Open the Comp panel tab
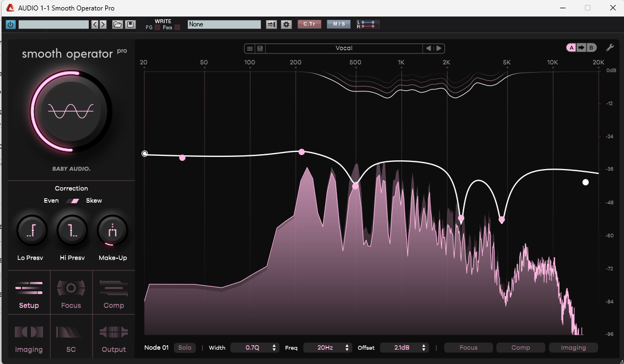Screen dimensions: 624x364 pyautogui.click(x=114, y=292)
